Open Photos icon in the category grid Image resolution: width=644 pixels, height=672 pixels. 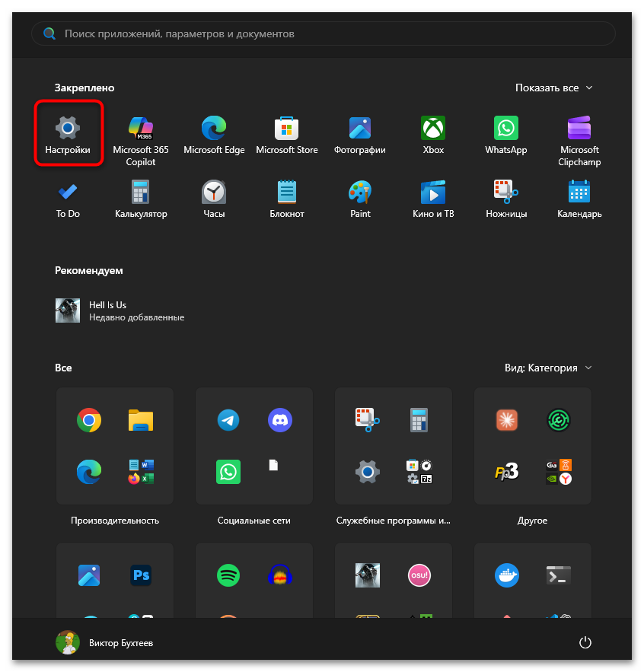tap(89, 575)
